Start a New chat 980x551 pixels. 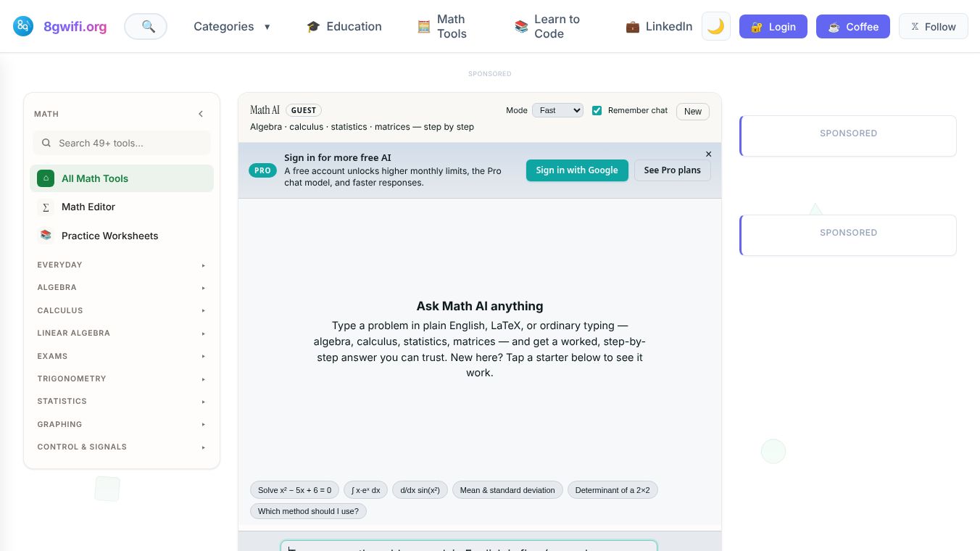[x=693, y=111]
